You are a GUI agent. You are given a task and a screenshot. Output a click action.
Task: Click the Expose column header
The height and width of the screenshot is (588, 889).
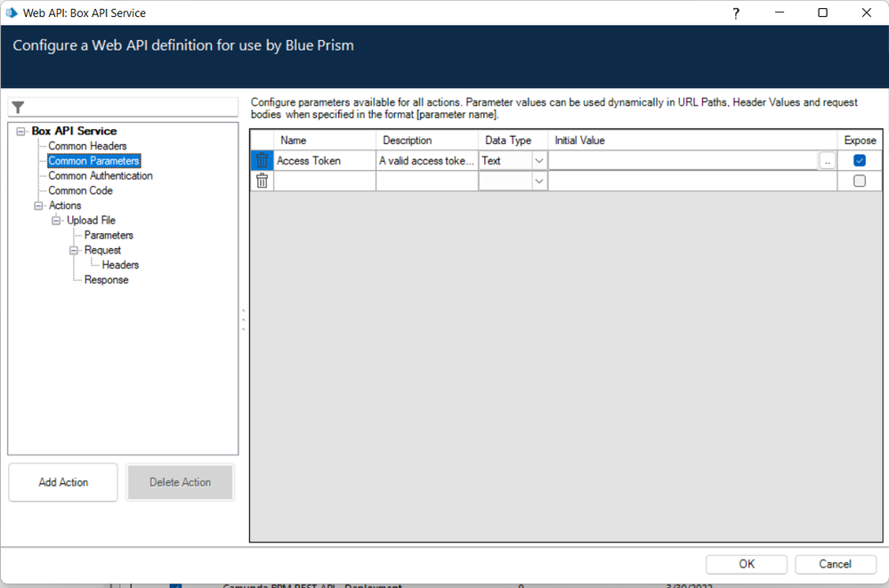(861, 140)
